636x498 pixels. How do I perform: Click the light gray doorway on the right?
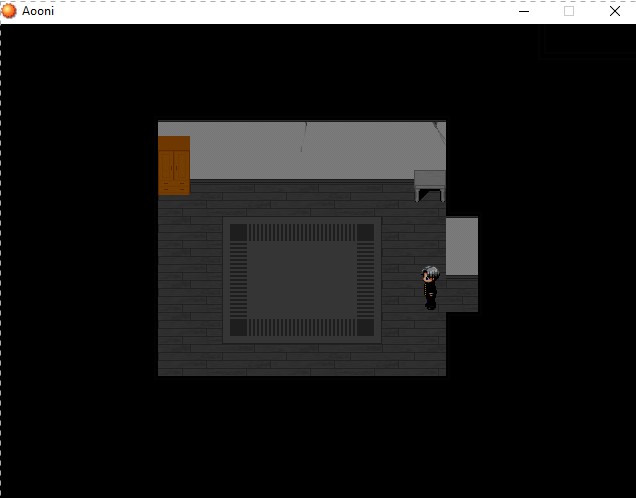pos(462,247)
